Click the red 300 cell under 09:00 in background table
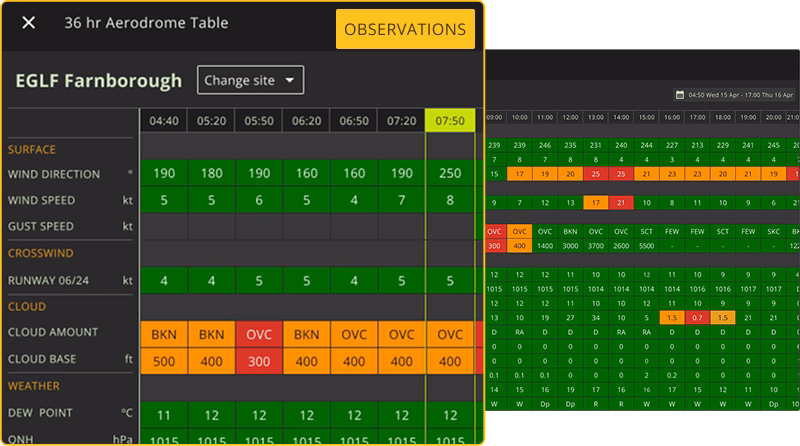 click(494, 246)
